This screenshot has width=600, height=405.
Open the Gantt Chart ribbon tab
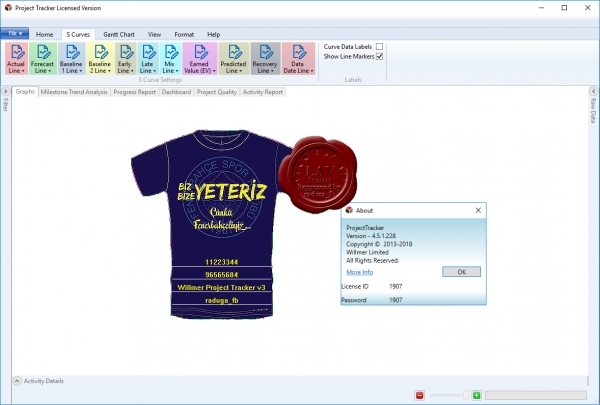click(x=119, y=34)
